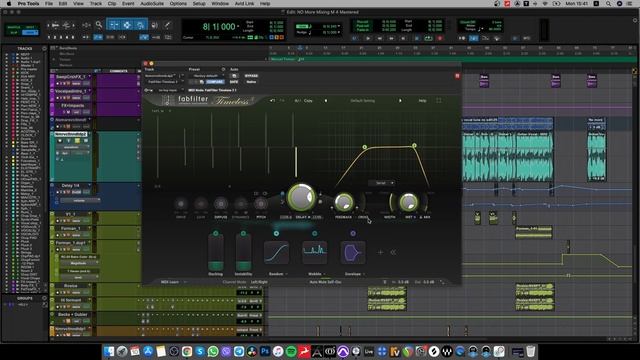This screenshot has height=360, width=640.
Task: Open Finder from the Dock
Action: coord(109,351)
